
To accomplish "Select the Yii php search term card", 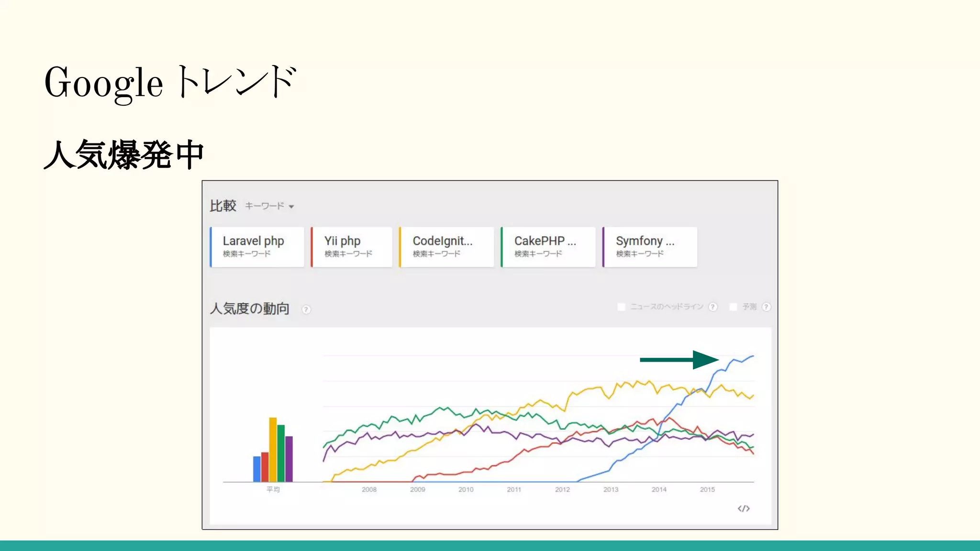I will click(351, 247).
